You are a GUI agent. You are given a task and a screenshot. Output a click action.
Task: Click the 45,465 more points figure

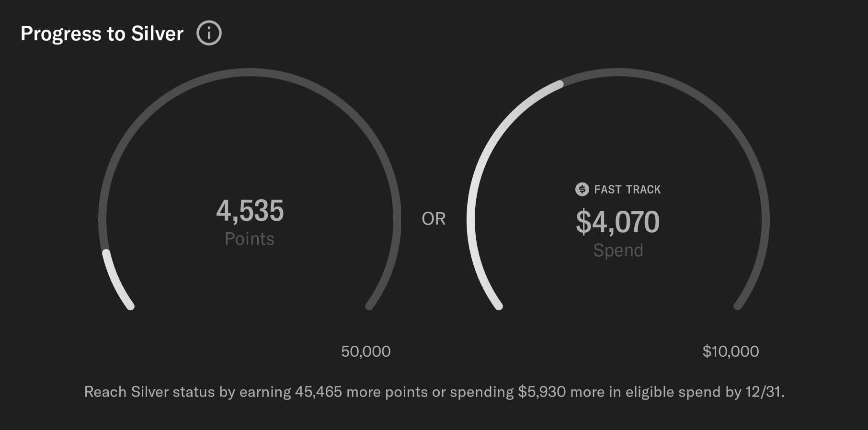click(x=319, y=392)
